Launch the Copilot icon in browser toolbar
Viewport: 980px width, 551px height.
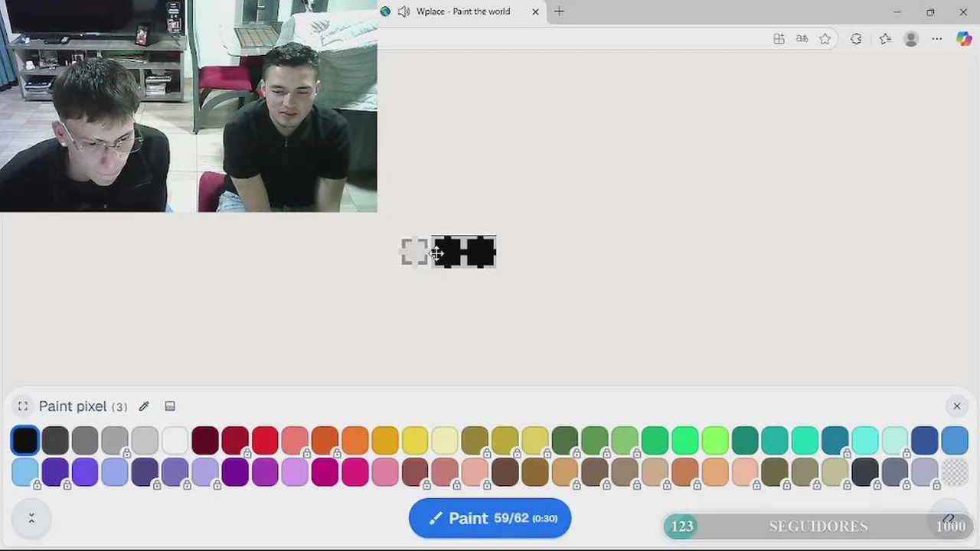click(x=964, y=39)
